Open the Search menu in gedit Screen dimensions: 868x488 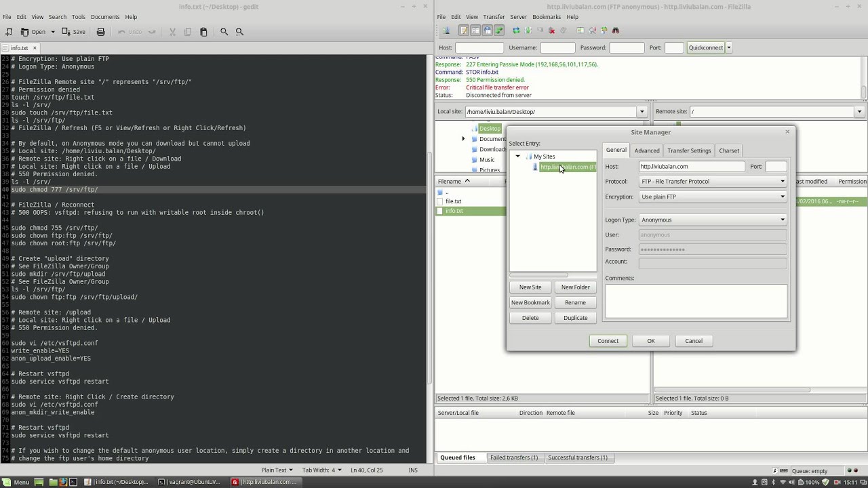pos(58,17)
